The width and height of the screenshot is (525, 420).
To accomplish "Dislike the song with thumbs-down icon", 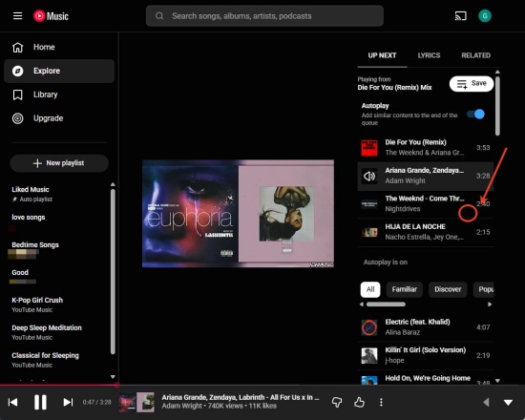I will pos(337,402).
